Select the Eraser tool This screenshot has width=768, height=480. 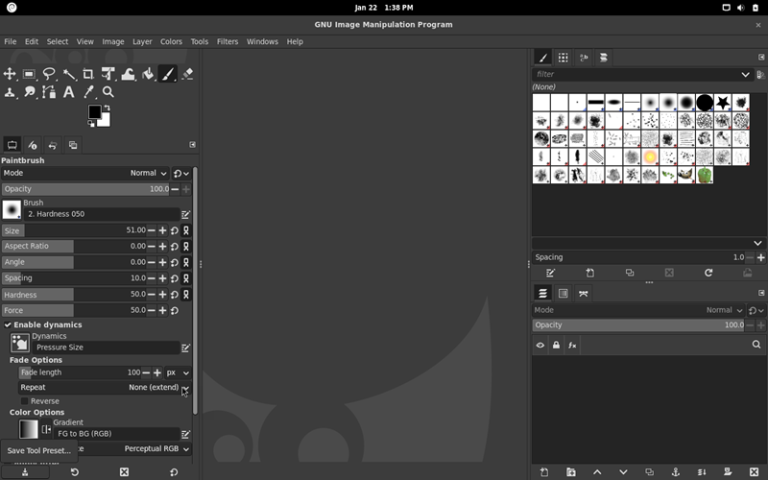(187, 74)
